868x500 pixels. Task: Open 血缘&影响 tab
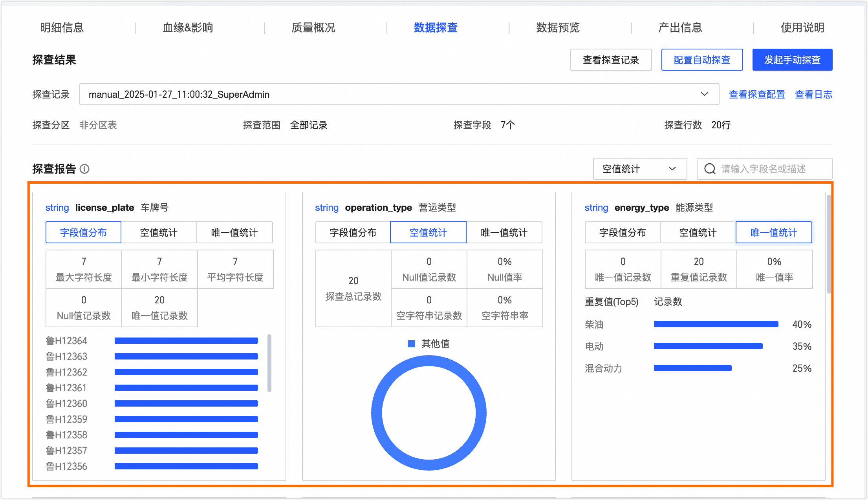click(188, 27)
